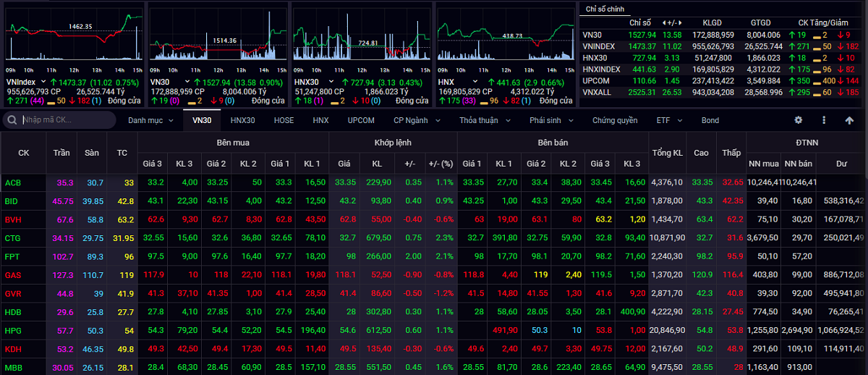
Task: Open the three-dot more options menu
Action: [x=823, y=120]
